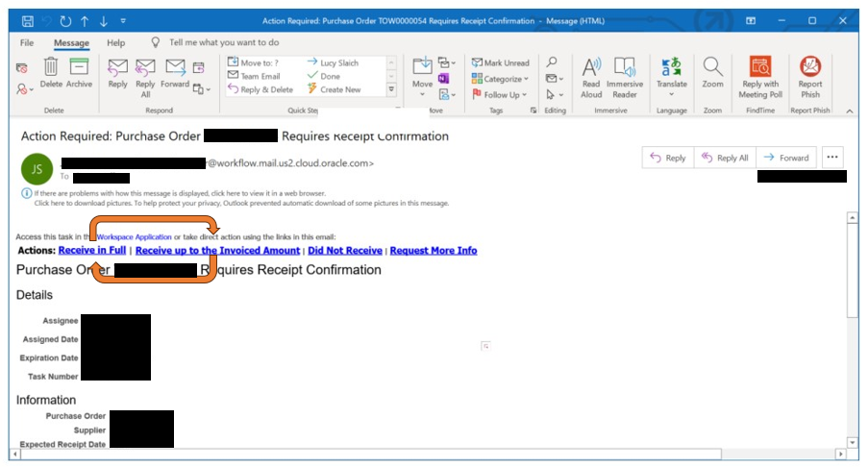Go to previous item using up arrow
This screenshot has height=467, width=868.
click(x=85, y=21)
